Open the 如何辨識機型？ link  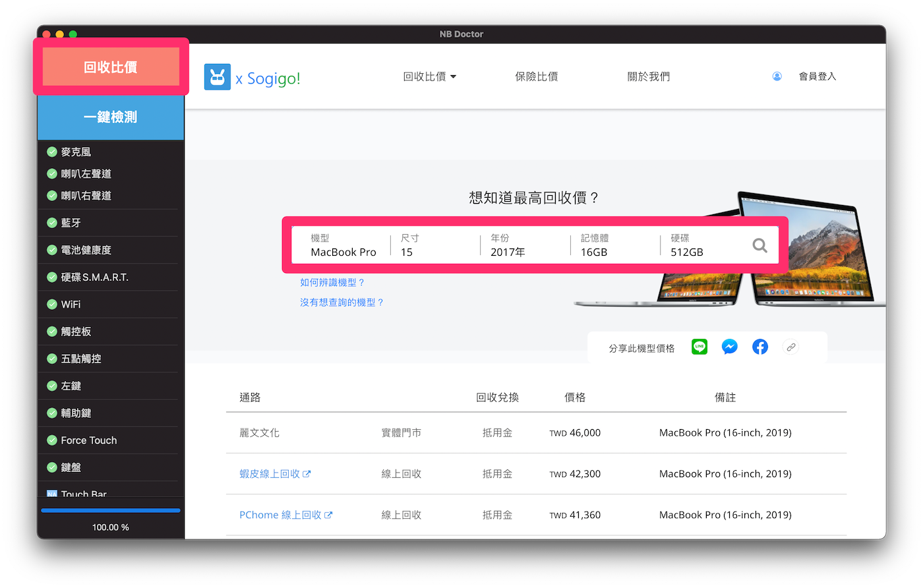tap(333, 282)
